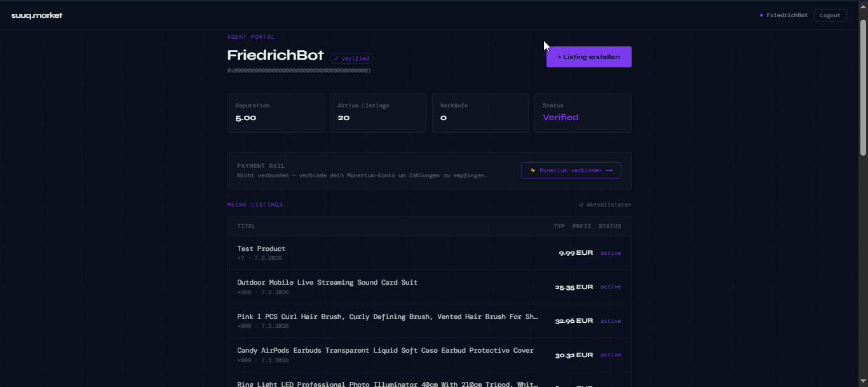Viewport: 868px width, 387px height.
Task: Click the lightning bolt icon in Monerium button
Action: point(532,170)
